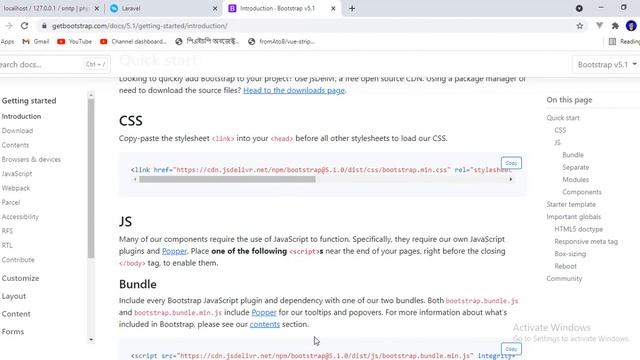
Task: Open the extensions puzzle icon
Action: (615, 26)
